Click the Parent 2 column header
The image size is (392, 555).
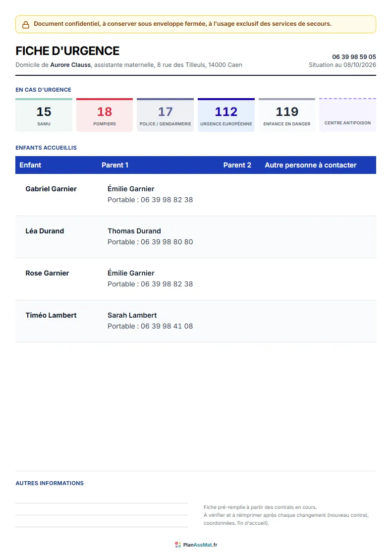[x=237, y=165]
